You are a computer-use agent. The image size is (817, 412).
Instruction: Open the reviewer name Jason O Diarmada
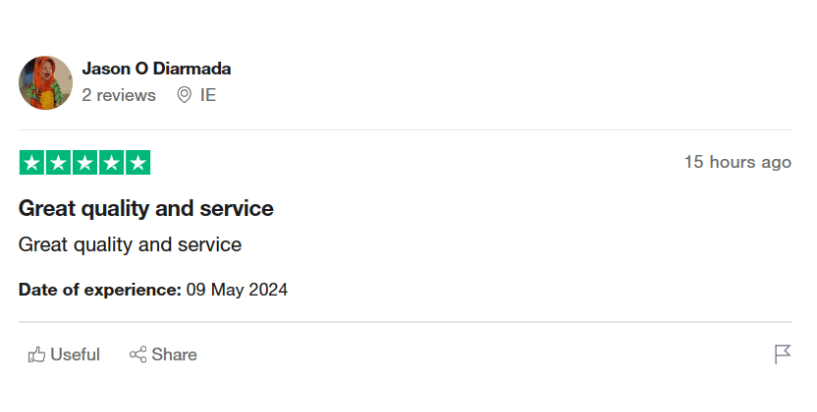(x=156, y=69)
